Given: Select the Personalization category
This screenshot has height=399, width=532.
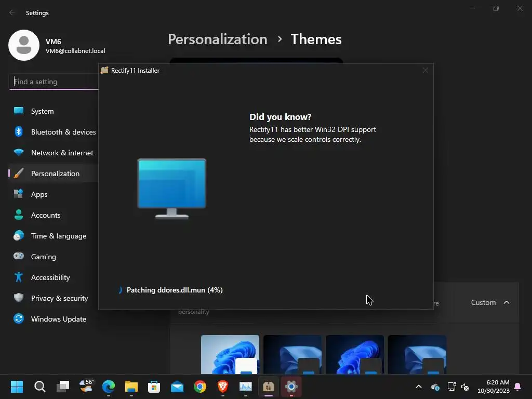Looking at the screenshot, I should tap(54, 174).
